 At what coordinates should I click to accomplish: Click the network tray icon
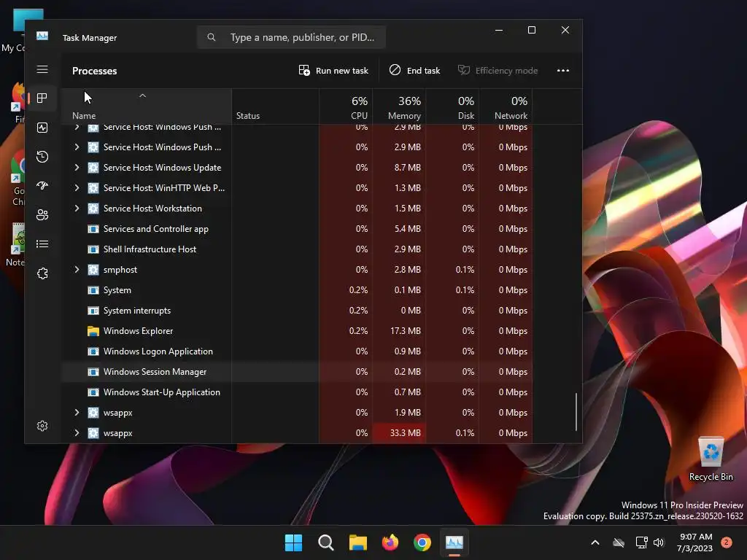pos(641,542)
